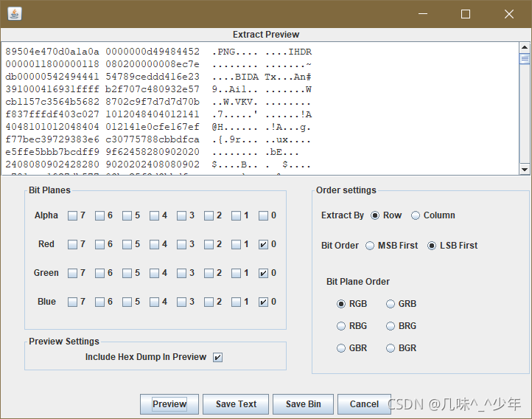The height and width of the screenshot is (419, 532).
Task: Click hex value 0000000d49484452
Action: click(x=153, y=52)
